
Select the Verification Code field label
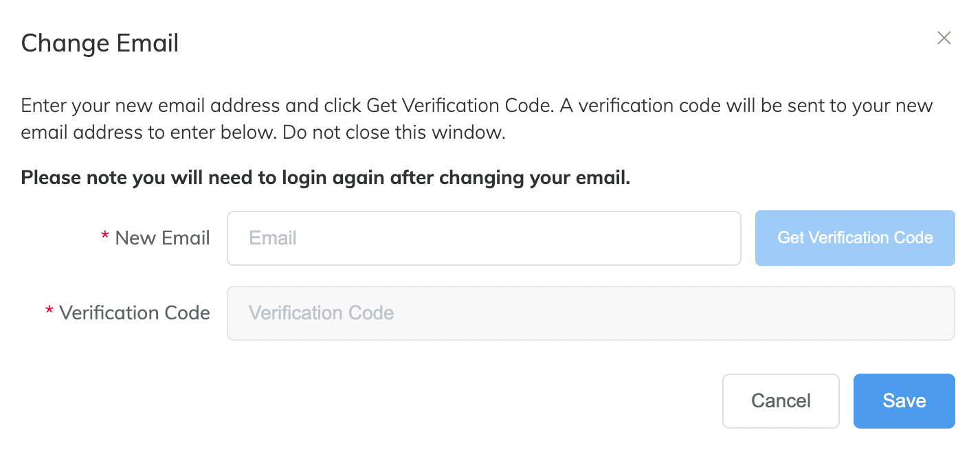point(135,313)
